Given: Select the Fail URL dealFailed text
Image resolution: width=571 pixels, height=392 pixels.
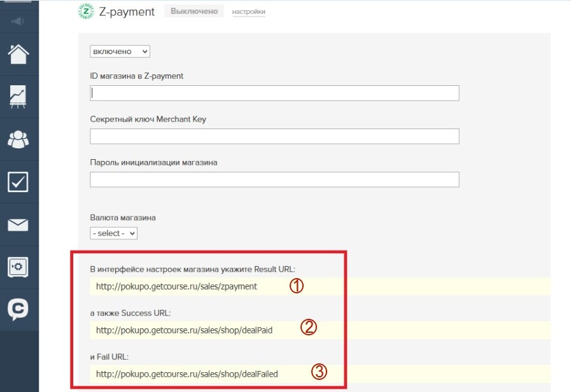Looking at the screenshot, I should (187, 374).
